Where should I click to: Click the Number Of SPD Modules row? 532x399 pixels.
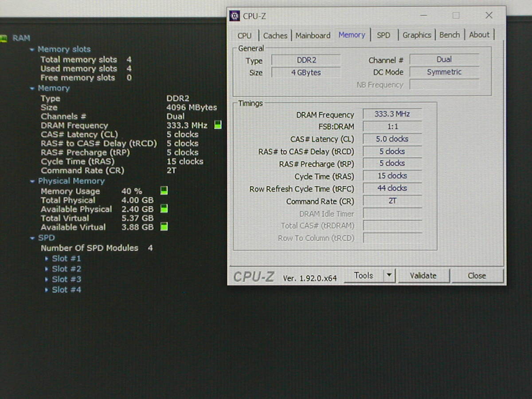97,248
